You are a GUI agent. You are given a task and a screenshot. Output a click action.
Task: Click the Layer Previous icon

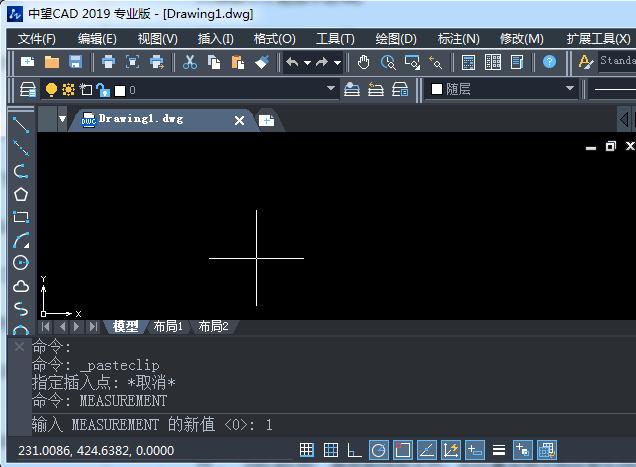(x=376, y=89)
